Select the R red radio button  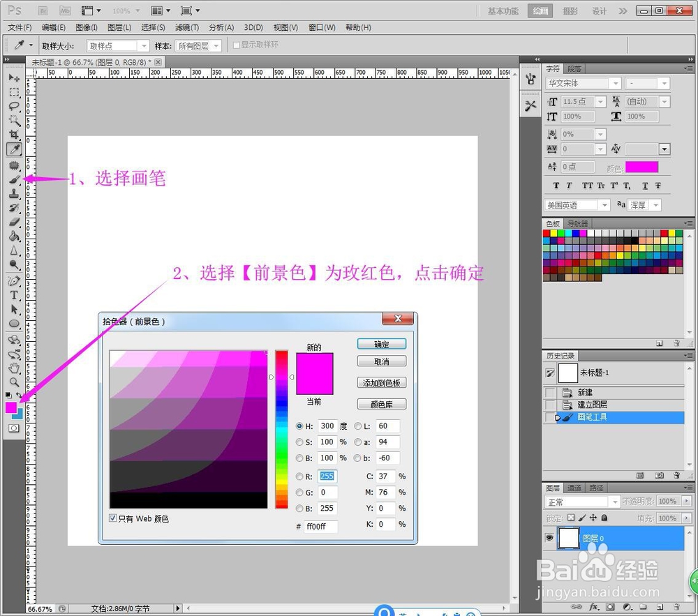point(299,476)
